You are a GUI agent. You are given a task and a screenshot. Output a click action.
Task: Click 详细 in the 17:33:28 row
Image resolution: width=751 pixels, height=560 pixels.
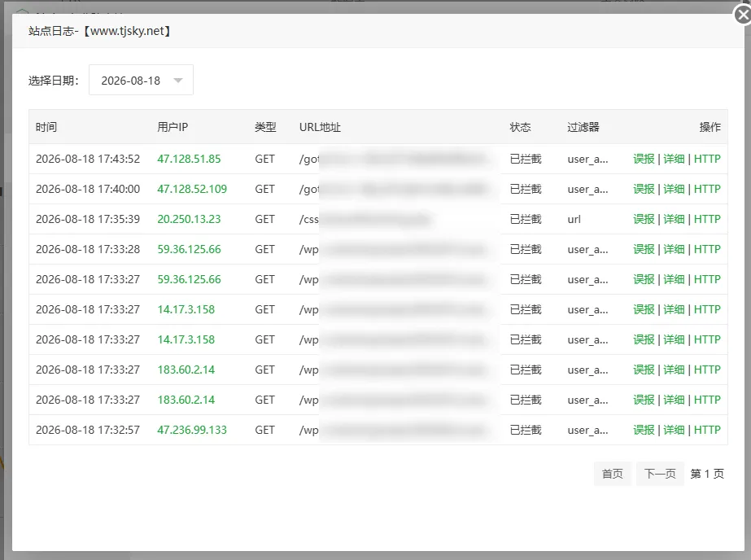click(x=674, y=250)
